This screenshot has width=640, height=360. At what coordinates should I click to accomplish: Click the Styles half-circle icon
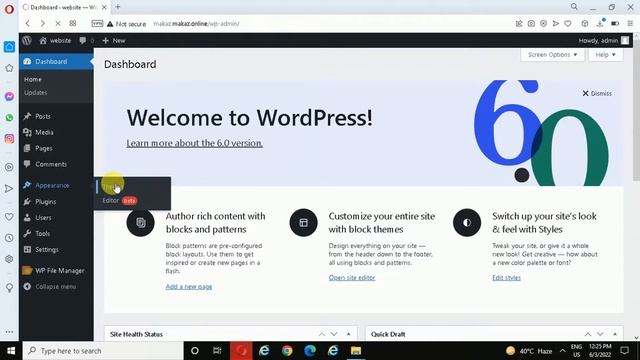tap(467, 222)
